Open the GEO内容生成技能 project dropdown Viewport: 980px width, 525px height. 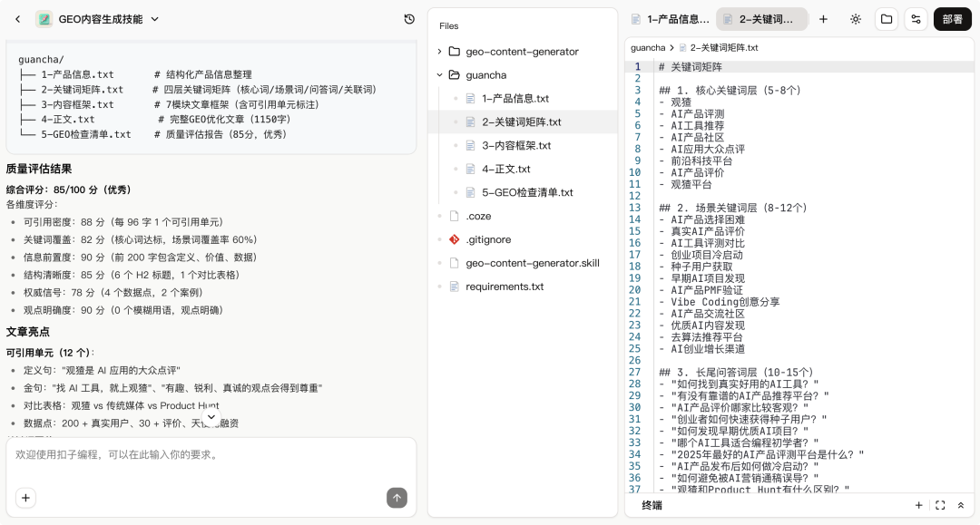(x=154, y=19)
